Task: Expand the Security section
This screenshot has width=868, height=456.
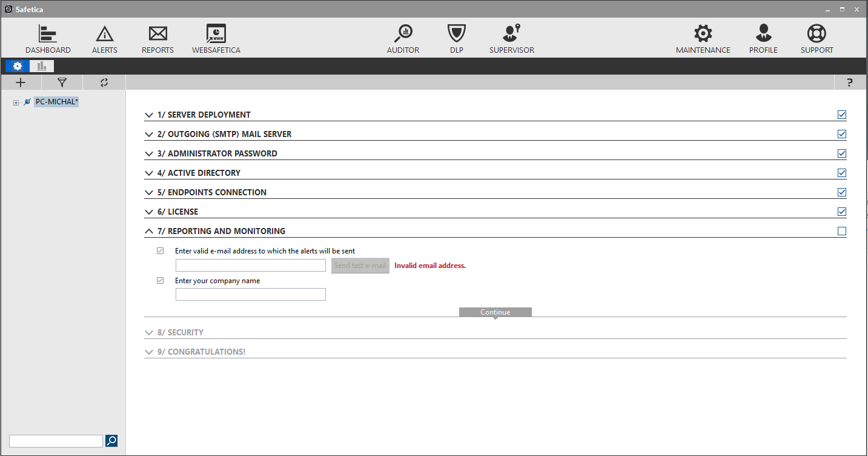Action: (149, 332)
